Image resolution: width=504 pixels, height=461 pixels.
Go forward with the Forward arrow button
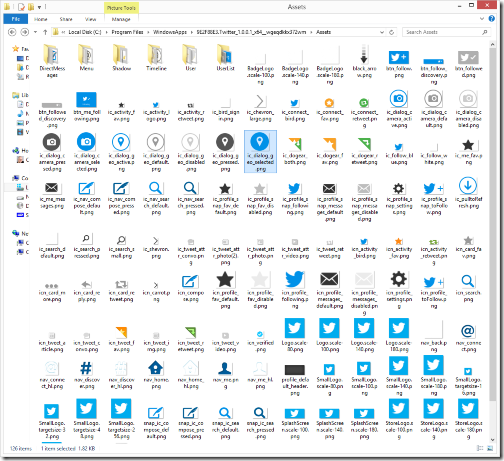[24, 32]
